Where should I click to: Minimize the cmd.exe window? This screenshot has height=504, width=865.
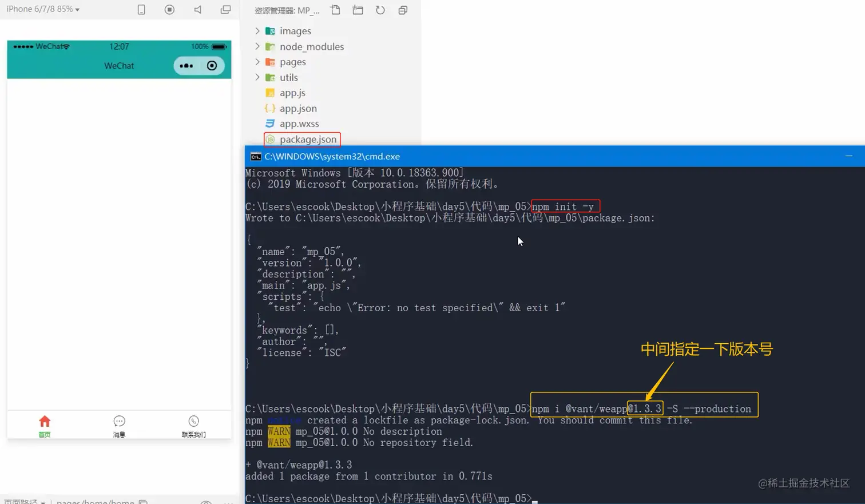849,156
